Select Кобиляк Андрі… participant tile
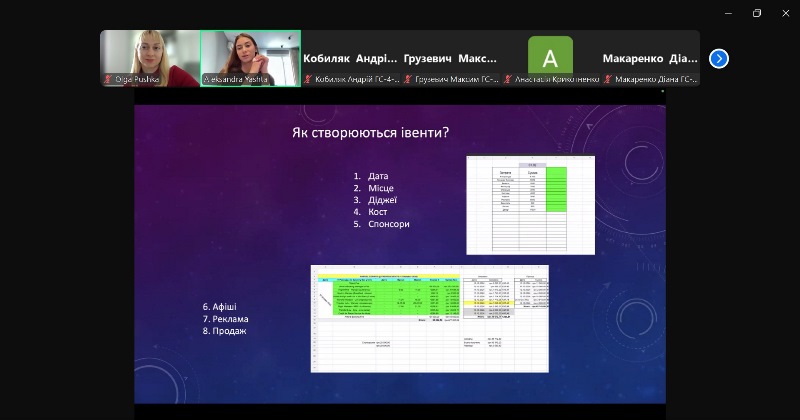 [351, 58]
